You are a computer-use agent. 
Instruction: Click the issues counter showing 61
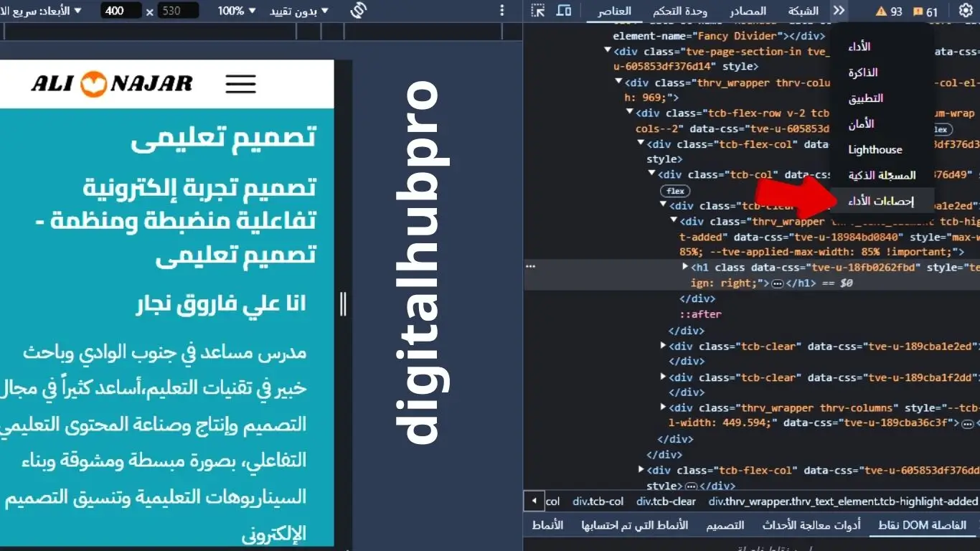[925, 11]
